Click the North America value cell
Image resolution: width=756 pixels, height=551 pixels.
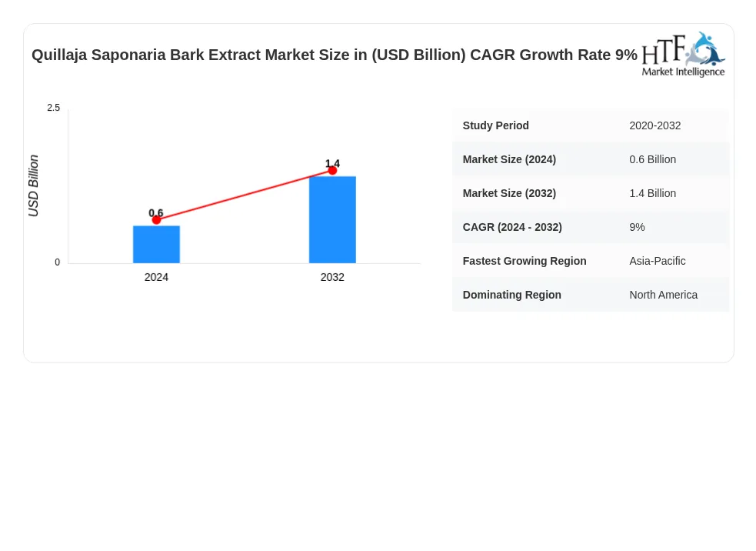[663, 295]
